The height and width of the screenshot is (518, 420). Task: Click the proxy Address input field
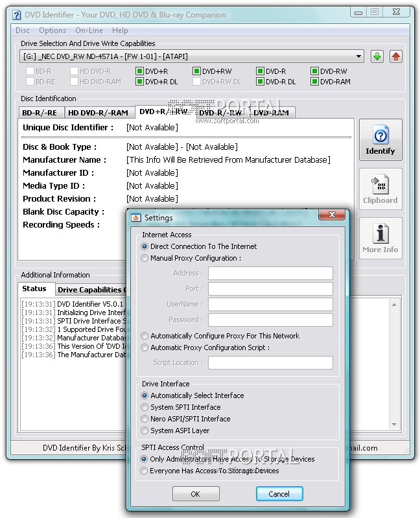pyautogui.click(x=270, y=273)
